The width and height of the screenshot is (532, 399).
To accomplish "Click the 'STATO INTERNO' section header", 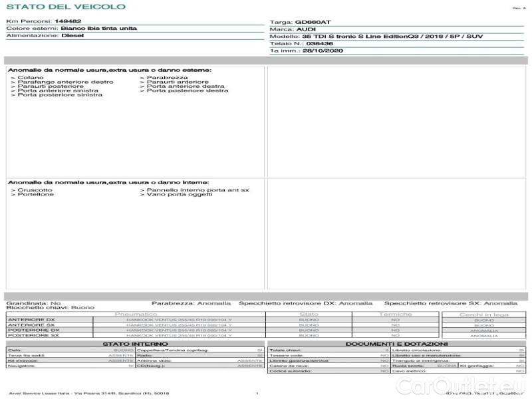I will pos(136,344).
